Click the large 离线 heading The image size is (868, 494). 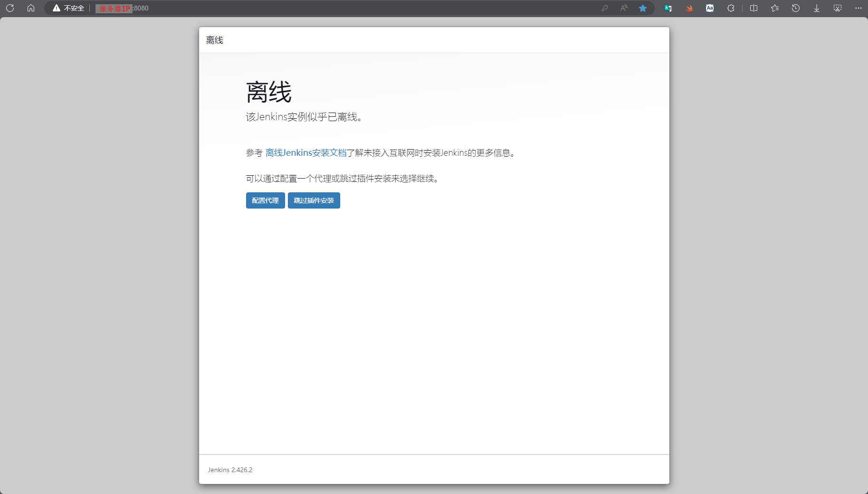tap(269, 92)
